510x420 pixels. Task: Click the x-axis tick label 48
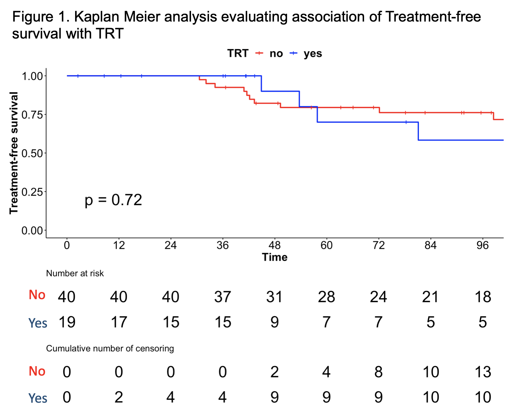[x=275, y=245]
